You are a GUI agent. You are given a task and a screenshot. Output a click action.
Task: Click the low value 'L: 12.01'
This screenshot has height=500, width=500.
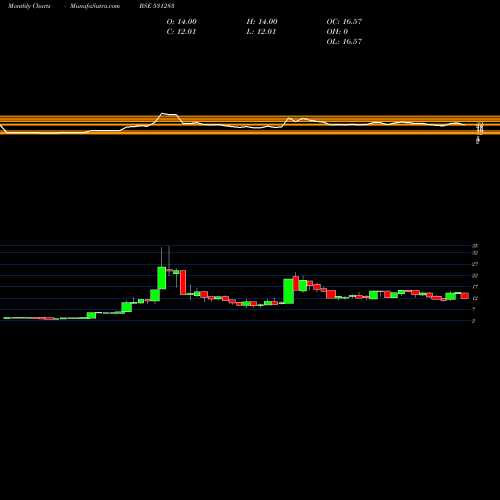click(x=261, y=32)
